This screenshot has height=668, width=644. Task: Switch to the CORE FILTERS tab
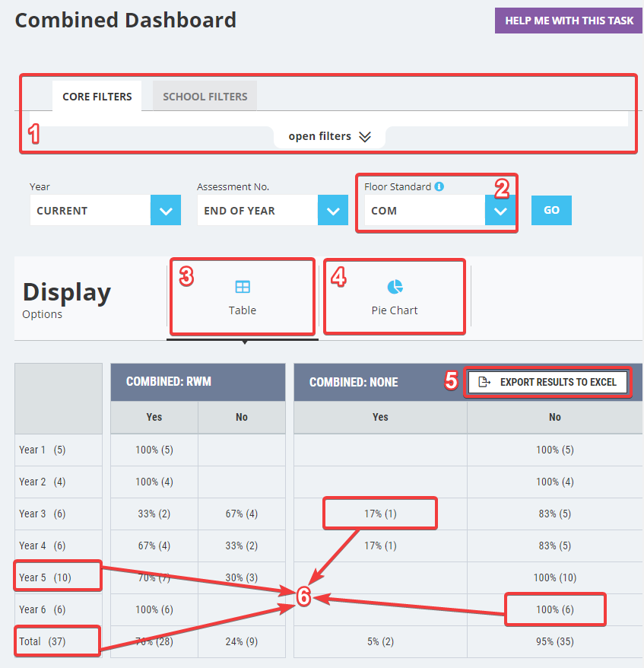[x=97, y=97]
